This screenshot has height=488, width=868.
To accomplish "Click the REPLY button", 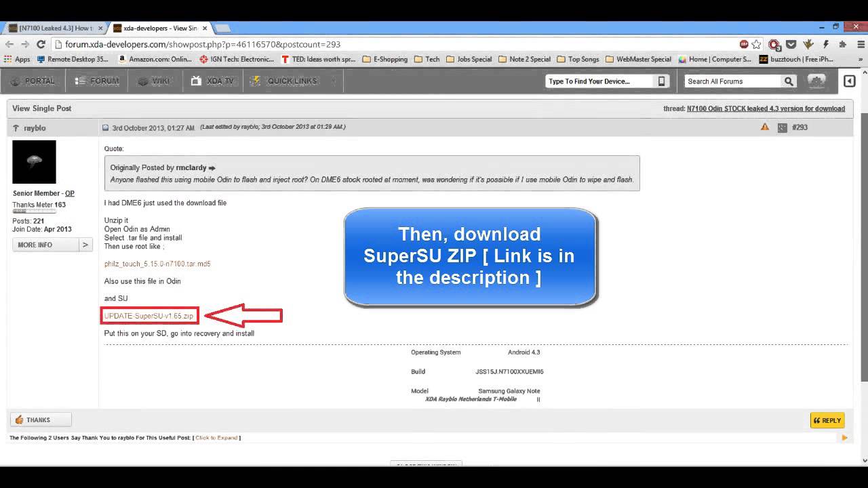I will (827, 420).
